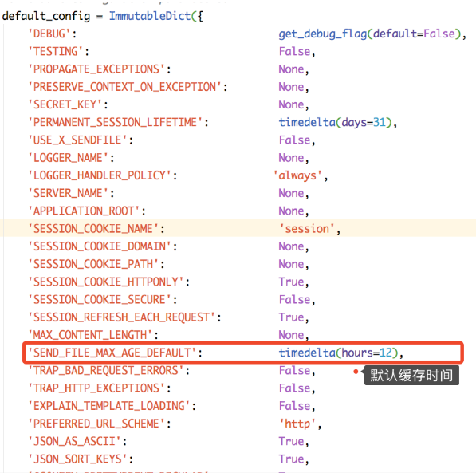Click the 'SERVER_NAME' key
476x473 pixels.
(x=68, y=193)
